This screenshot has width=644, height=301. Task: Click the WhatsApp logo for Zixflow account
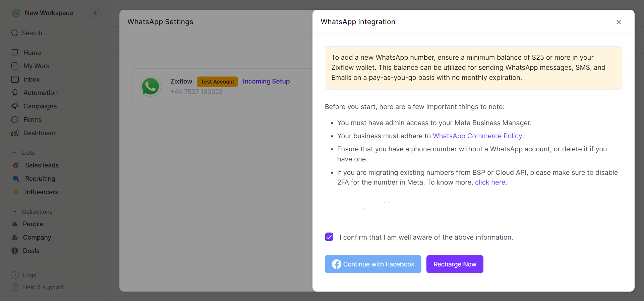tap(151, 87)
